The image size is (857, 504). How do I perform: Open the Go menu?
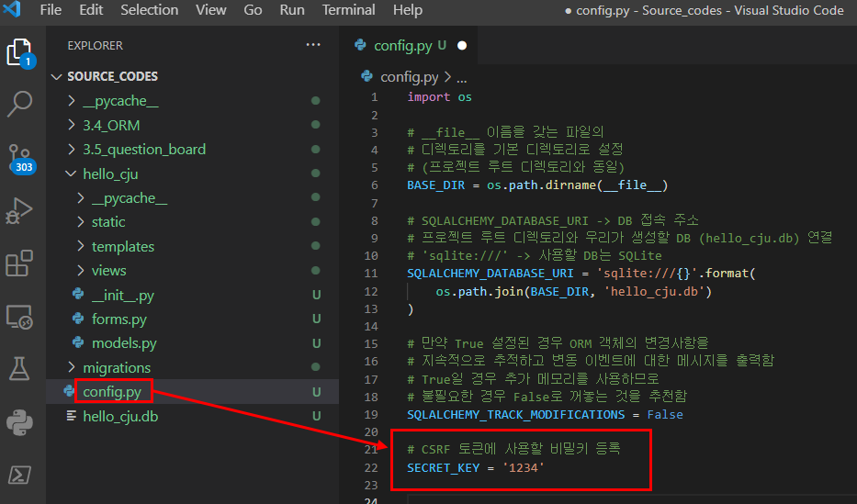click(x=253, y=10)
